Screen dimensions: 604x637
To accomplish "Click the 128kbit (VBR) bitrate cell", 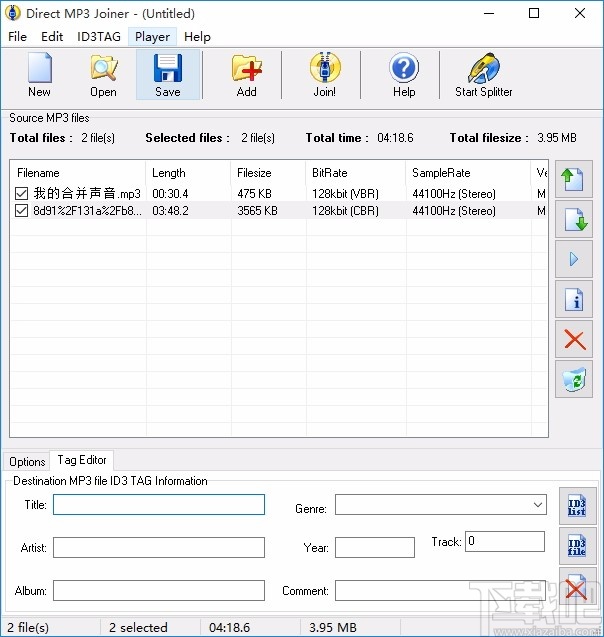I will pos(345,194).
